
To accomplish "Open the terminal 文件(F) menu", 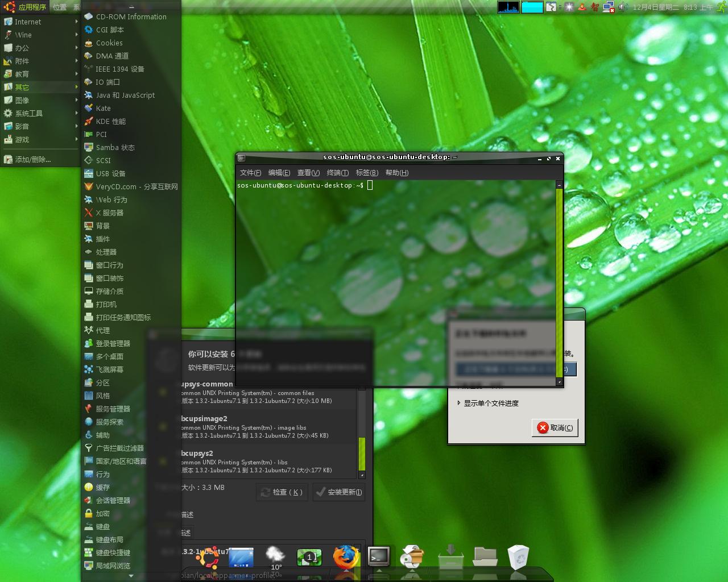I will [250, 173].
